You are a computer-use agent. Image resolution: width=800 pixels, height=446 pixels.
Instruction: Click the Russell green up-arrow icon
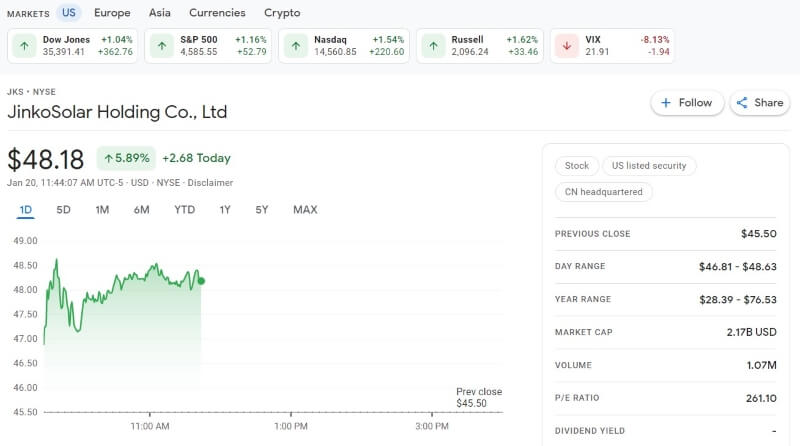(x=434, y=46)
